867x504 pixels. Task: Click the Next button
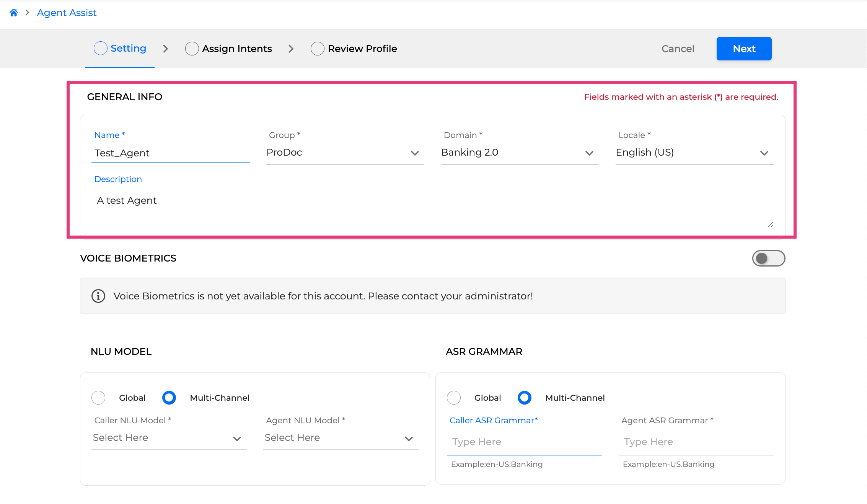(x=744, y=49)
